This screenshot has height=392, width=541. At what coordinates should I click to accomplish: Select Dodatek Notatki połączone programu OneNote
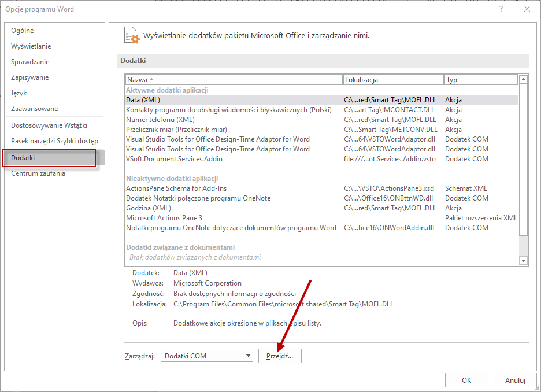click(x=321, y=198)
